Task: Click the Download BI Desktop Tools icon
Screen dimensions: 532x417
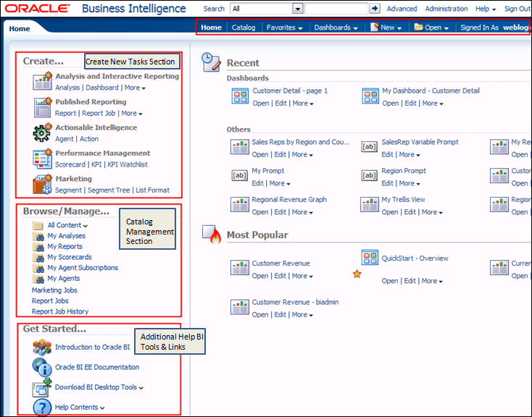Action: pyautogui.click(x=42, y=387)
